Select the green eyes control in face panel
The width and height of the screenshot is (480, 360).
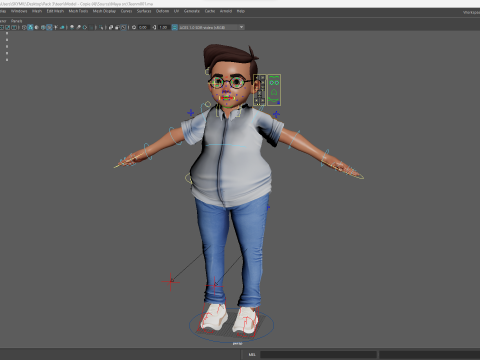pos(274,82)
